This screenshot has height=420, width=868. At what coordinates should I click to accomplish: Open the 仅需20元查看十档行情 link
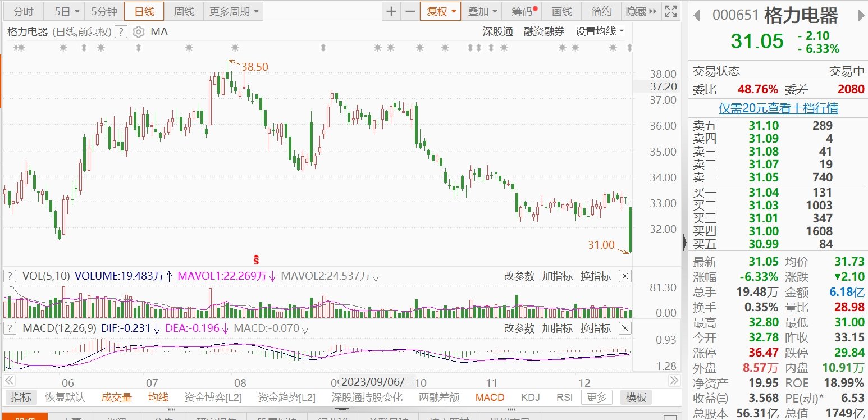778,108
